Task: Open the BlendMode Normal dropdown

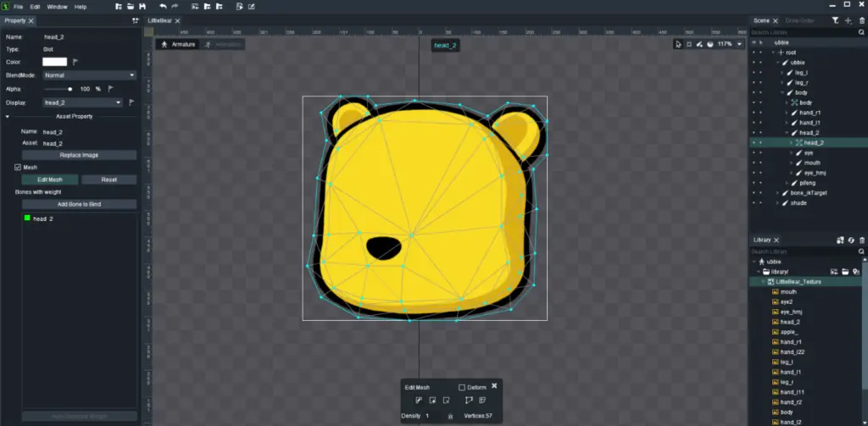Action: pyautogui.click(x=90, y=75)
